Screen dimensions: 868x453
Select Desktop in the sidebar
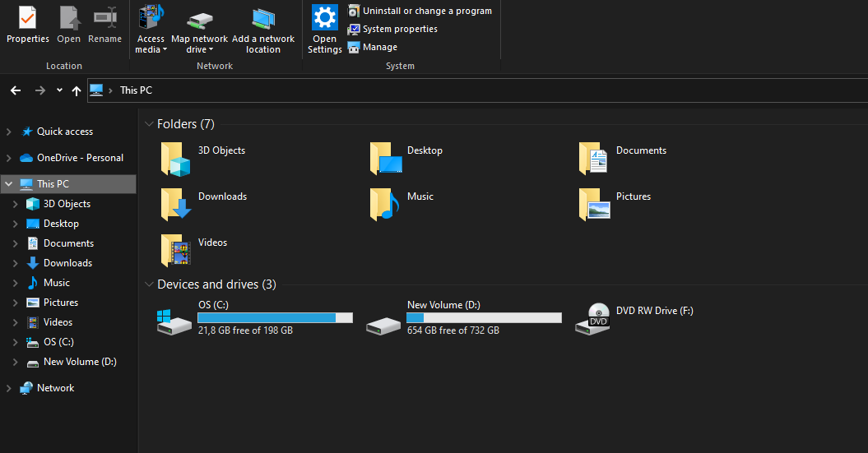(61, 224)
